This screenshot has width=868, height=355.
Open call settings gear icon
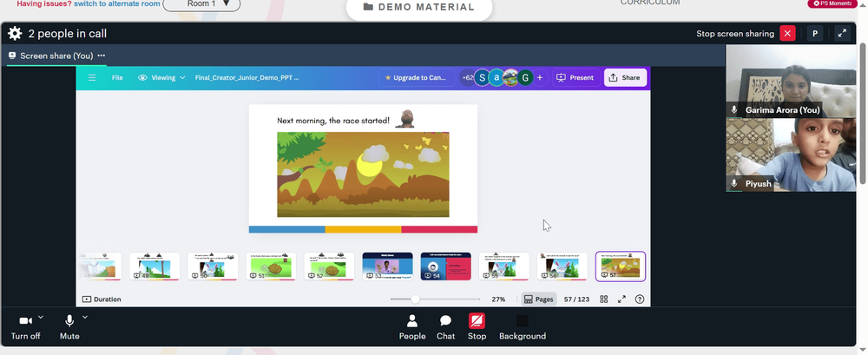point(15,33)
